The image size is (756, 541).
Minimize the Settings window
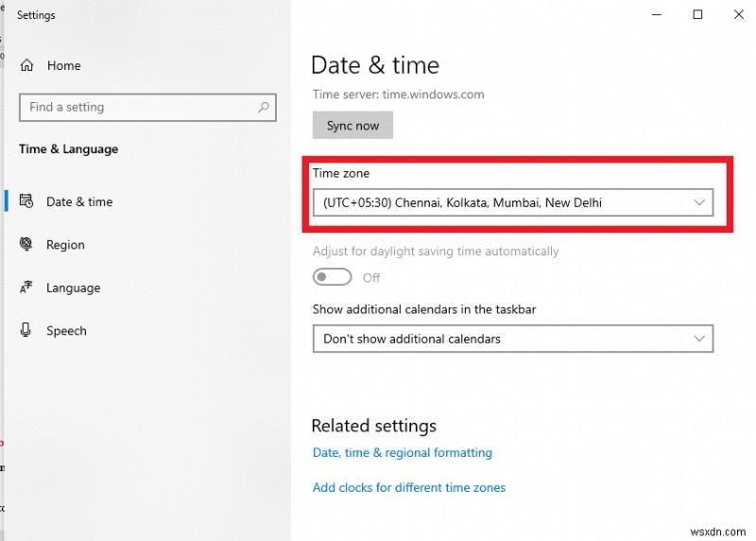coord(656,14)
